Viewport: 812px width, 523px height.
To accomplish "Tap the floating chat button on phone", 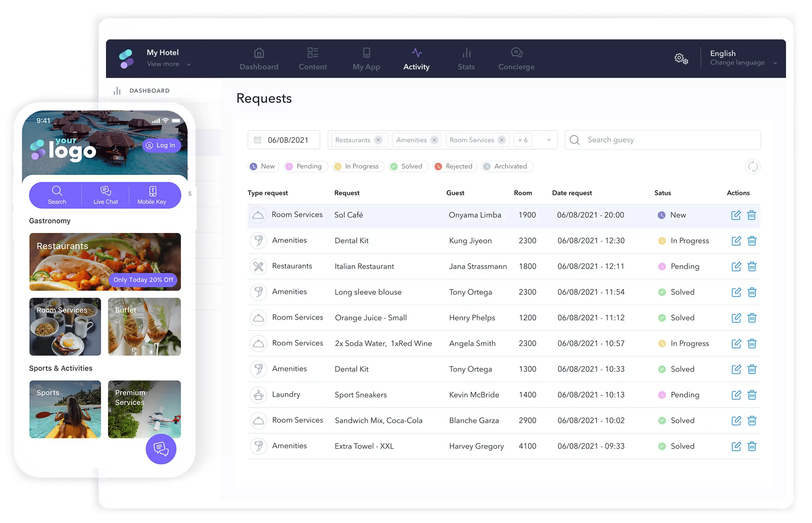I will pos(161,449).
